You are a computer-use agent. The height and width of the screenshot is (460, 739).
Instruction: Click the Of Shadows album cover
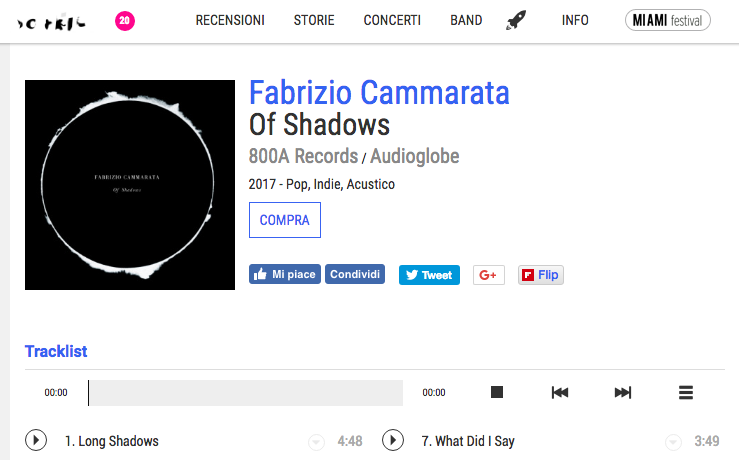[130, 185]
